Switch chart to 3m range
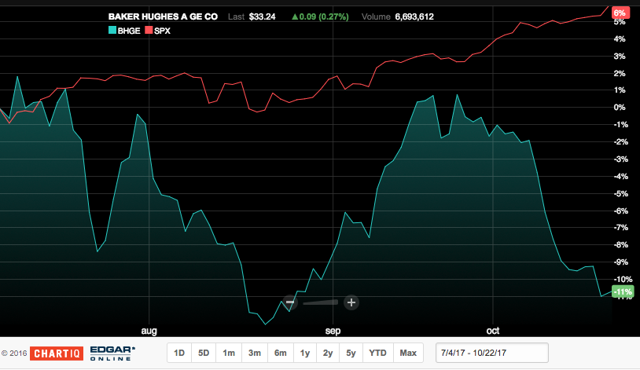Viewport: 640px width, 370px height. [254, 353]
